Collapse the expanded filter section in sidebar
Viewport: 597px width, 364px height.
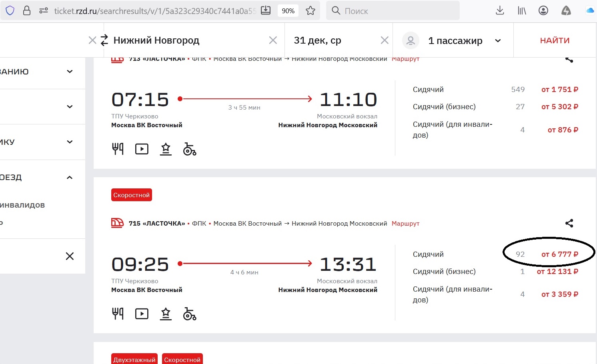click(x=70, y=177)
